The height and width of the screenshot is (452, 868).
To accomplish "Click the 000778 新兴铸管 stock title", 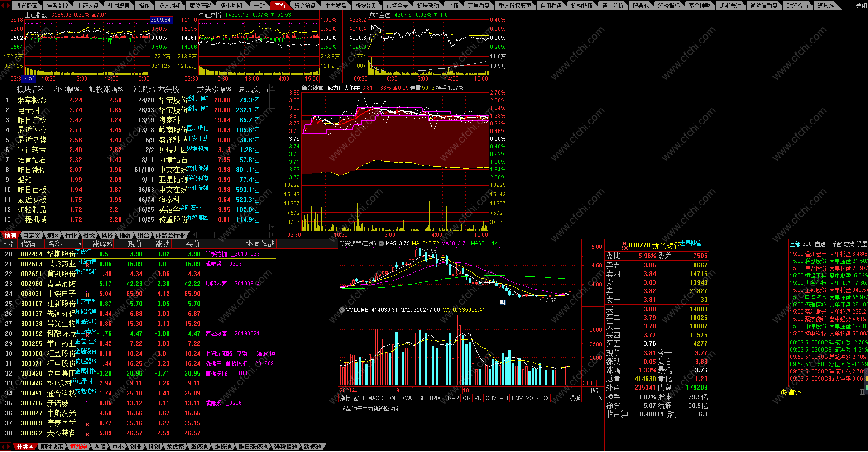I will (654, 245).
